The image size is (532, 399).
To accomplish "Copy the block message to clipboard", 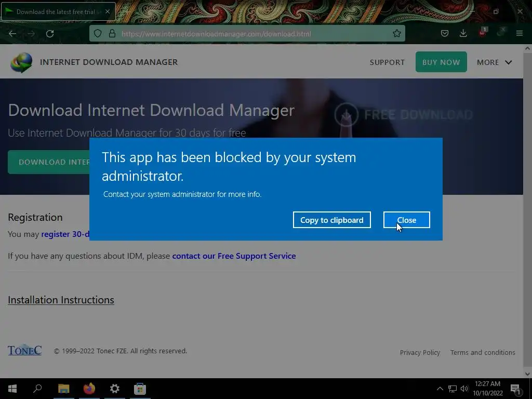I will tap(331, 220).
